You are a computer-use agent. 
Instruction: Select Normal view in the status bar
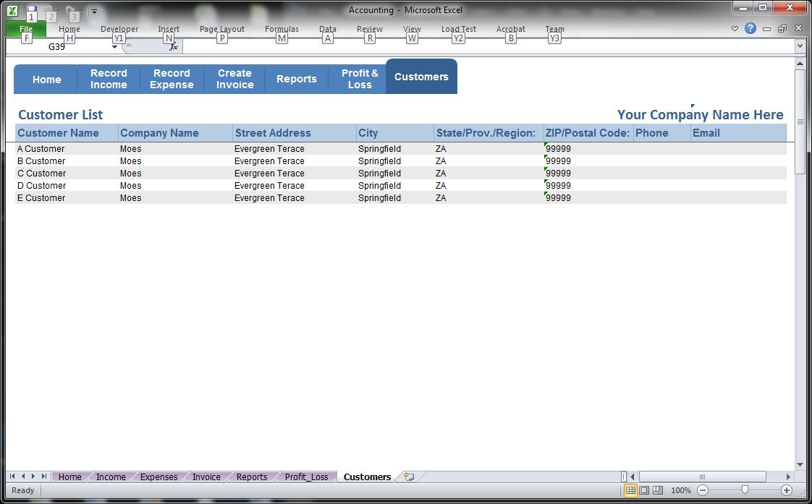tap(630, 490)
